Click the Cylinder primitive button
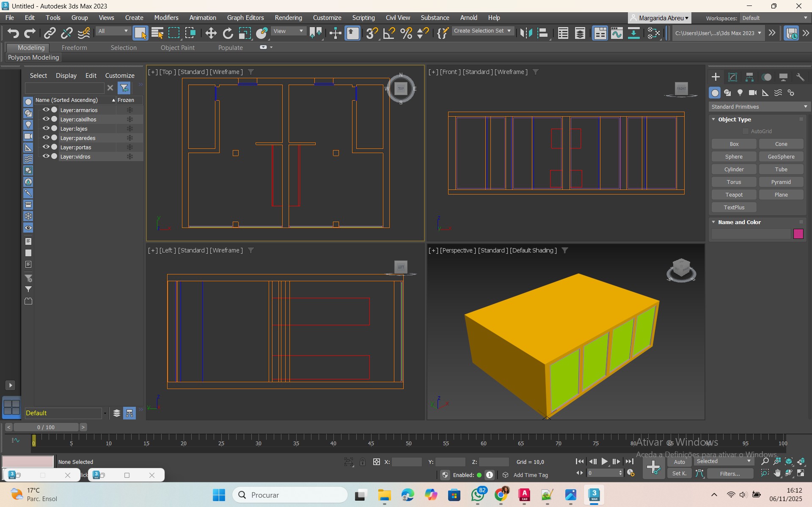The image size is (812, 507). tap(734, 169)
